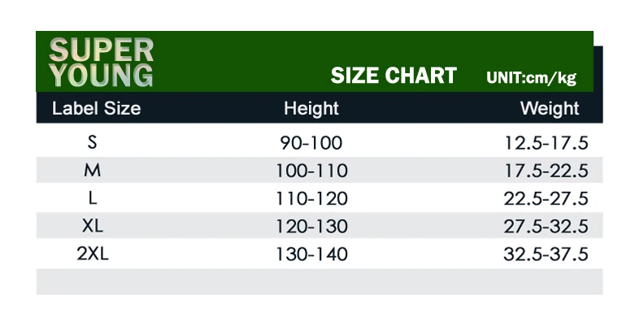
Task: Select the Height column header
Action: pyautogui.click(x=311, y=109)
